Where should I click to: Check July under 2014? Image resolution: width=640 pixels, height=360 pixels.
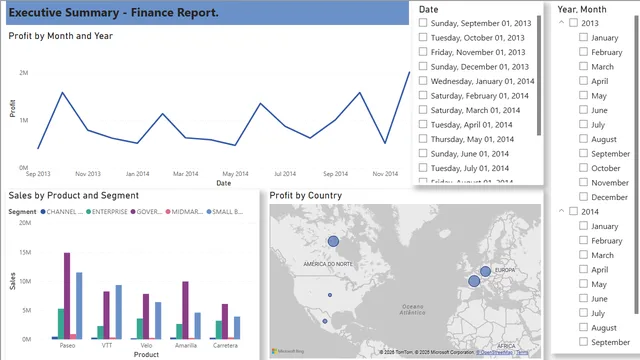583,313
